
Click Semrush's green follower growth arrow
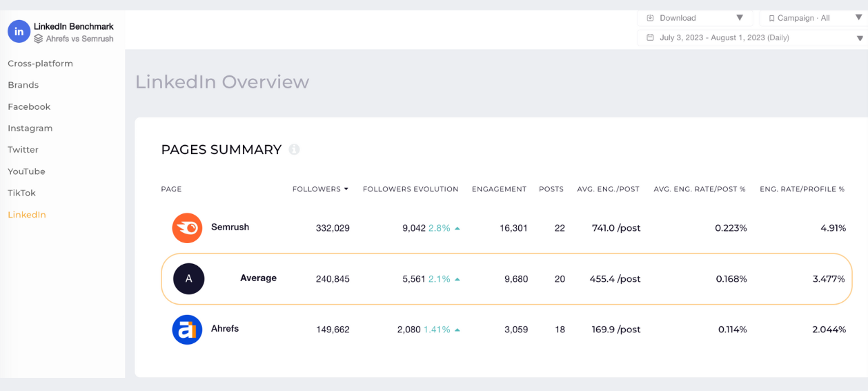coord(457,229)
